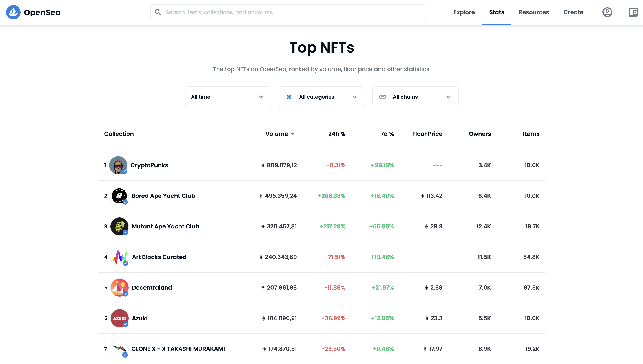
Task: Sort by the Volume column header
Action: [280, 134]
